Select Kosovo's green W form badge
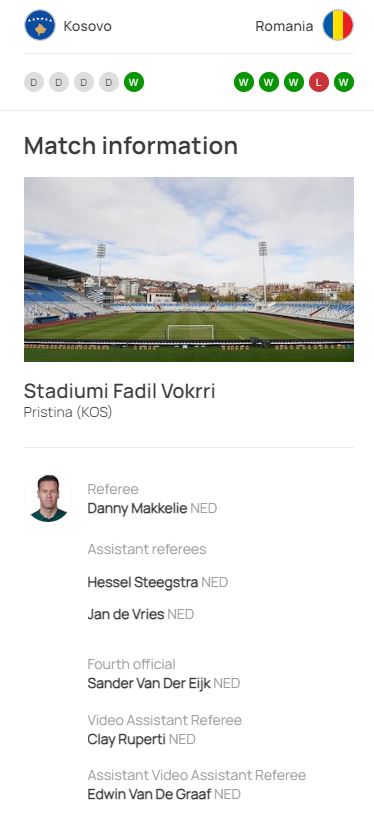Image resolution: width=374 pixels, height=818 pixels. point(134,82)
